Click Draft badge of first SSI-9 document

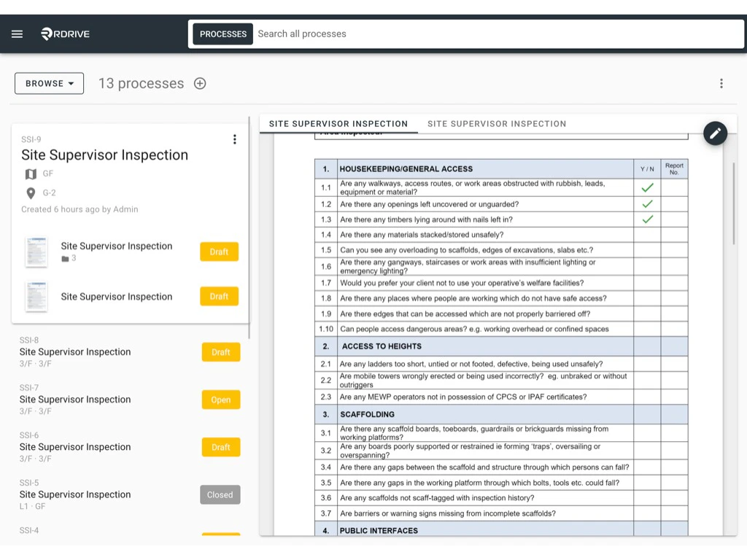pos(219,252)
